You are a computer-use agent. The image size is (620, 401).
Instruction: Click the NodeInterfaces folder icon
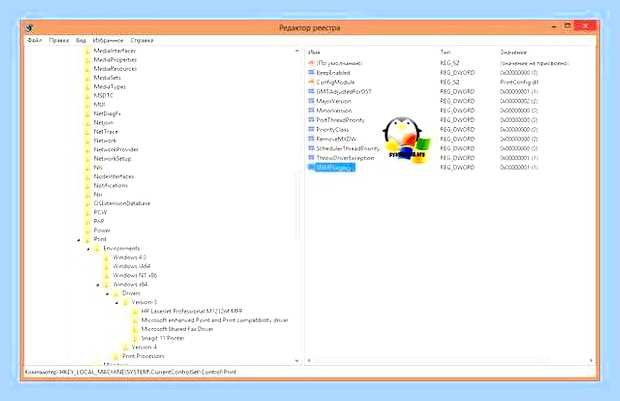(x=88, y=177)
